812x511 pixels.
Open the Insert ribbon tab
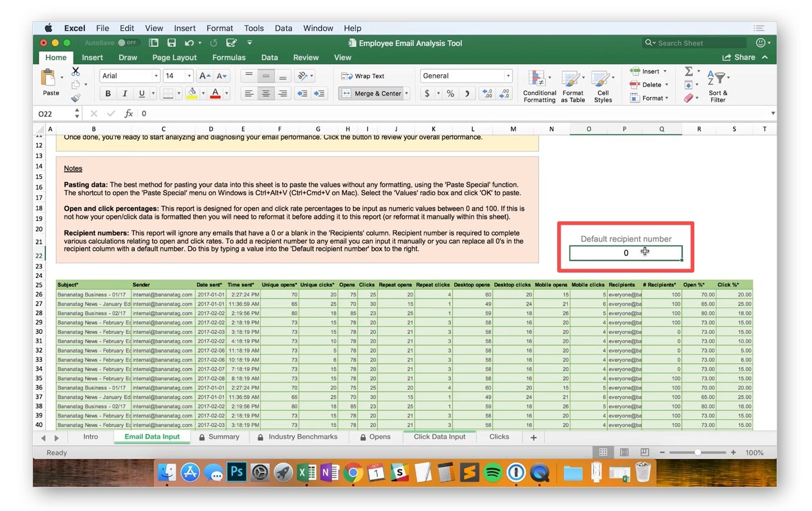[92, 58]
